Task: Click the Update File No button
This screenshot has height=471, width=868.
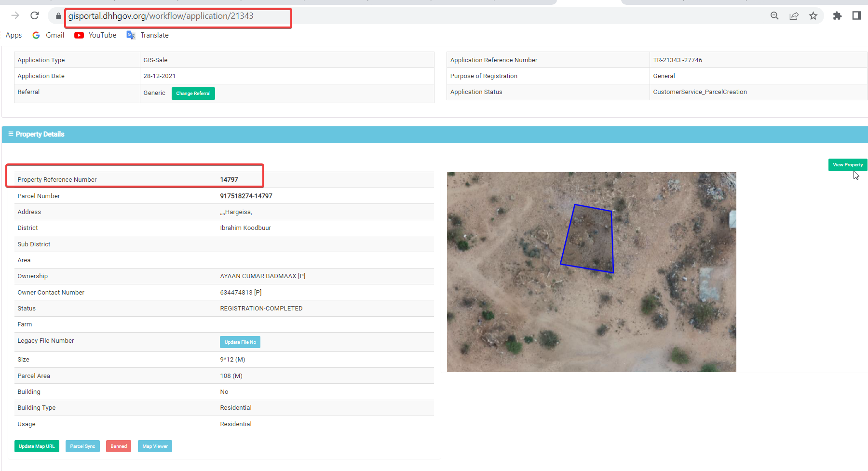Action: pyautogui.click(x=240, y=342)
